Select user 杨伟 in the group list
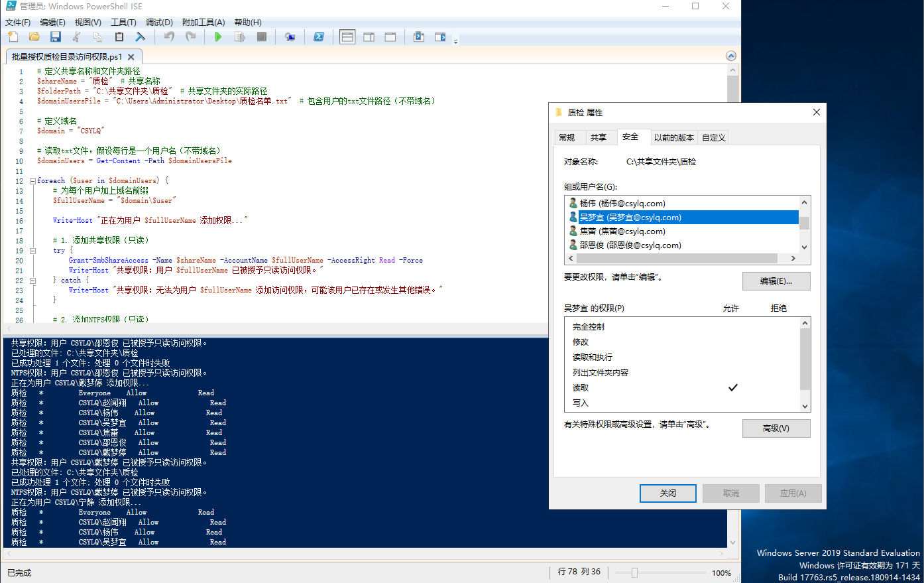The width and height of the screenshot is (924, 583). 682,204
